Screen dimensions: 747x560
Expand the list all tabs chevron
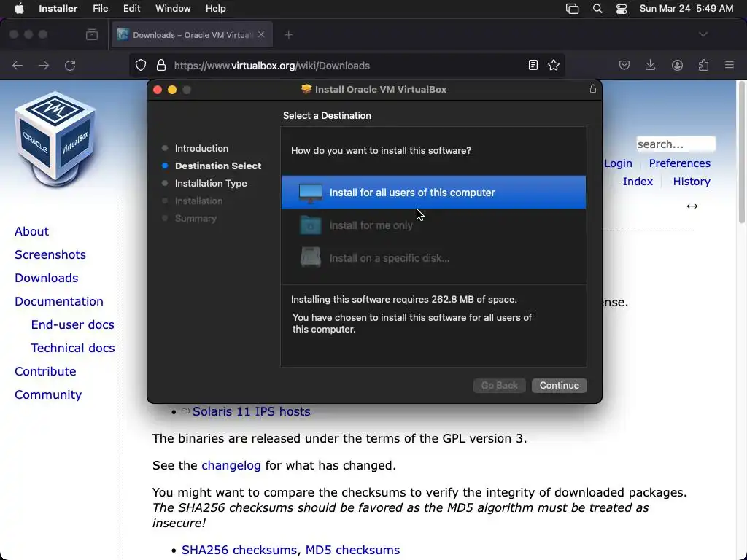(x=703, y=34)
